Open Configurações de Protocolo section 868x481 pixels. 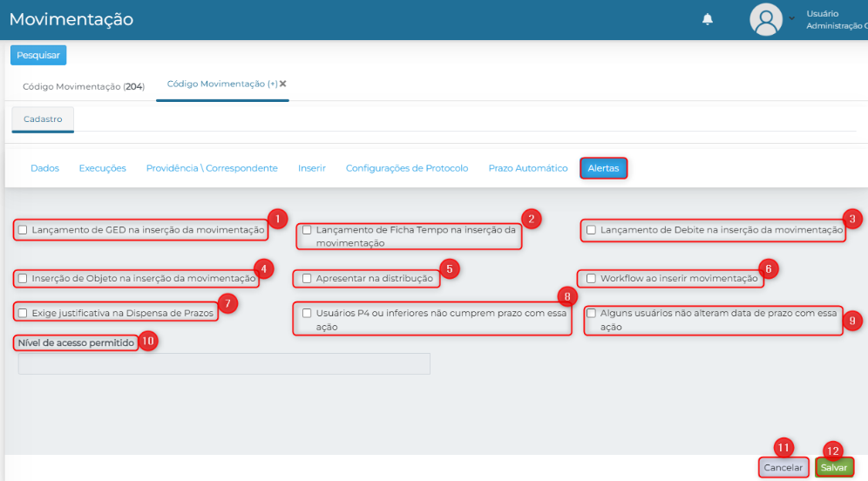pyautogui.click(x=407, y=168)
